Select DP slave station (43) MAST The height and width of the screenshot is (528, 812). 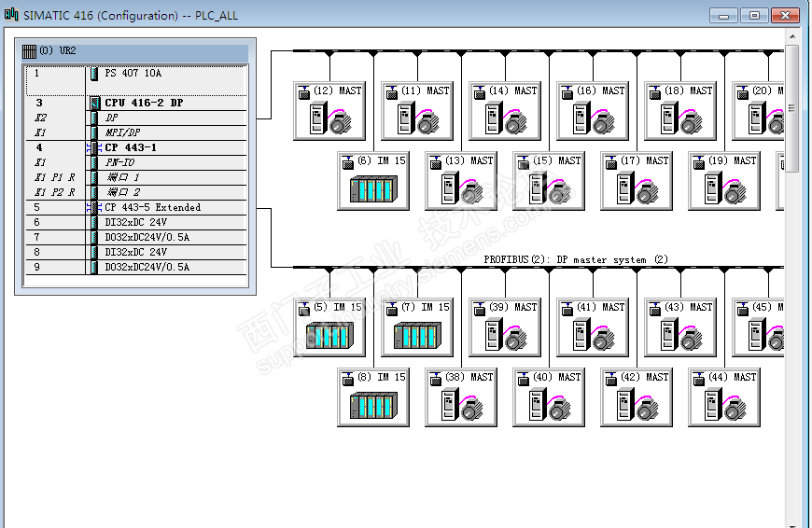click(x=680, y=327)
